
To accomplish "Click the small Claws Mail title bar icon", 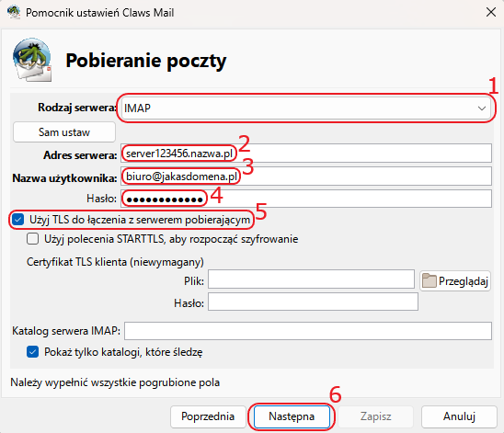I will point(14,12).
